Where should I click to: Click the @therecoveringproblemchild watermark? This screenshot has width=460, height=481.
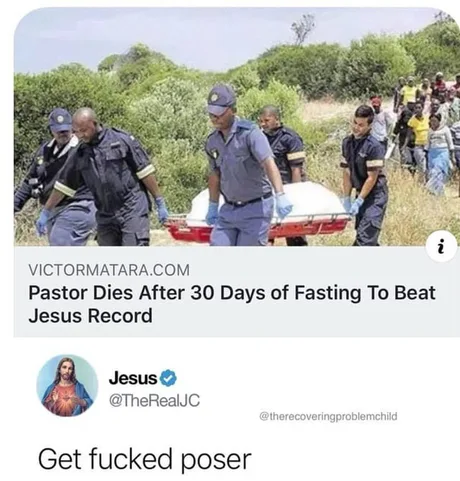click(x=328, y=416)
